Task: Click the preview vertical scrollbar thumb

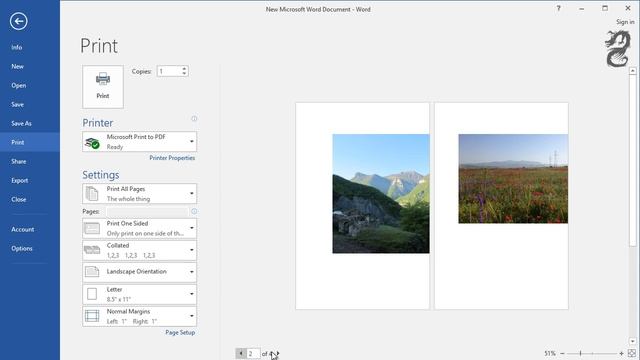Action: tap(633, 160)
